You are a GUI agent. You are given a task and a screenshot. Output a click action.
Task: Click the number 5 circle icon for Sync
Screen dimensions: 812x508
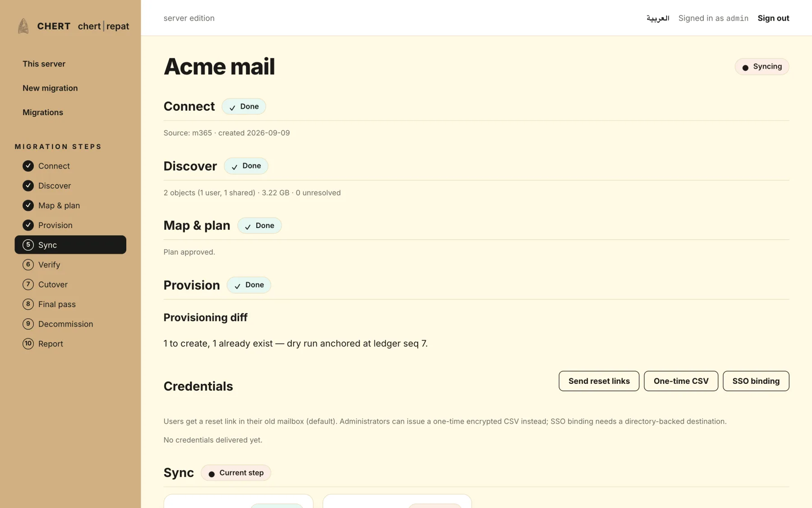click(x=28, y=245)
